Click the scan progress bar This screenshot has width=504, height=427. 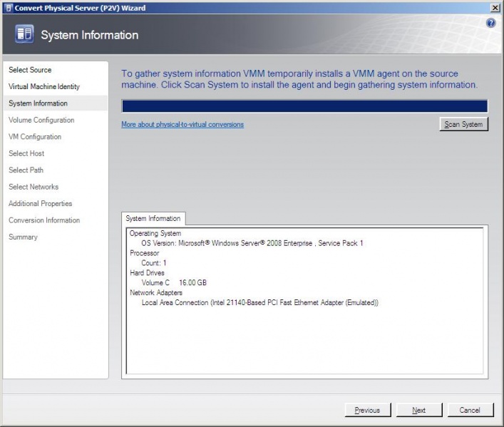tap(304, 106)
